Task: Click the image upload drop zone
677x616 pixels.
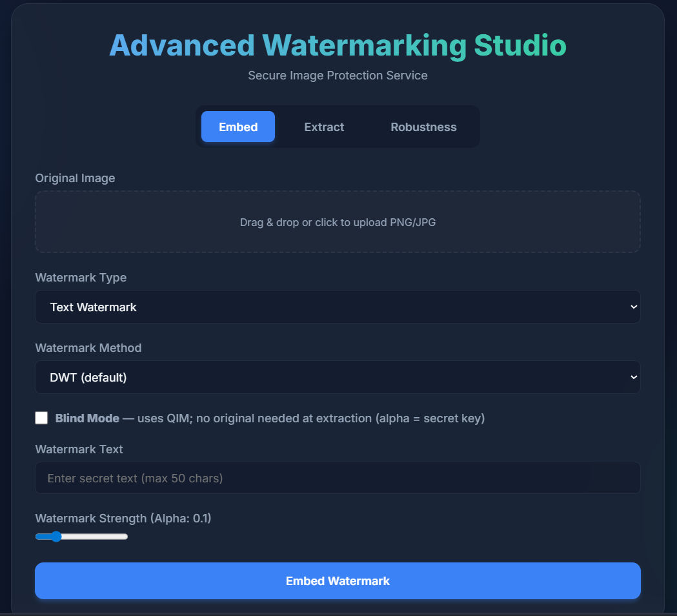Action: (x=338, y=222)
